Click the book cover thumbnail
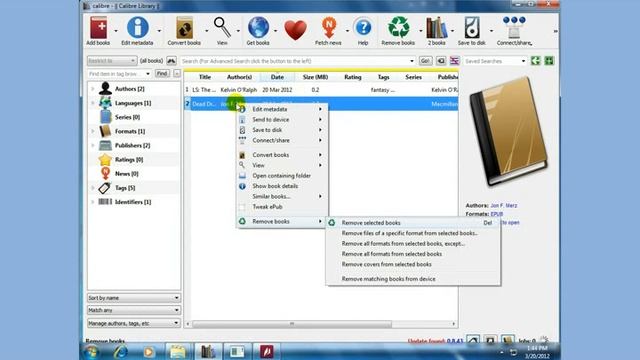Image resolution: width=640 pixels, height=360 pixels. [509, 131]
